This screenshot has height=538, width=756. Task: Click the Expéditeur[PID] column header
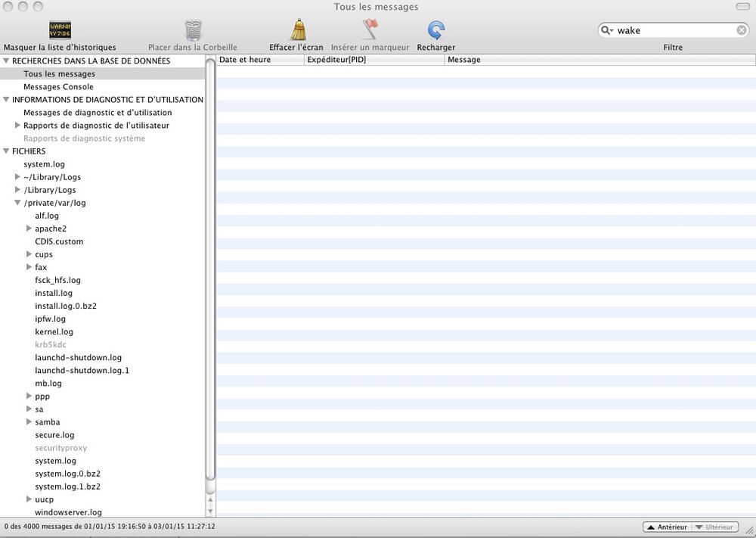click(373, 60)
